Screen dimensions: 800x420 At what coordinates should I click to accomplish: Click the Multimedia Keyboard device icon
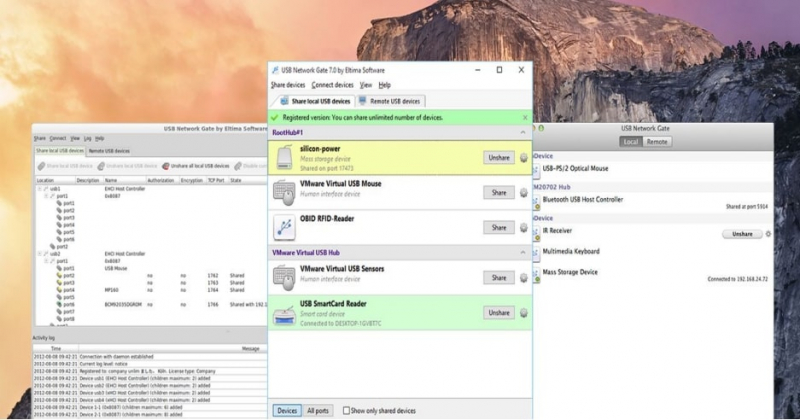point(536,254)
